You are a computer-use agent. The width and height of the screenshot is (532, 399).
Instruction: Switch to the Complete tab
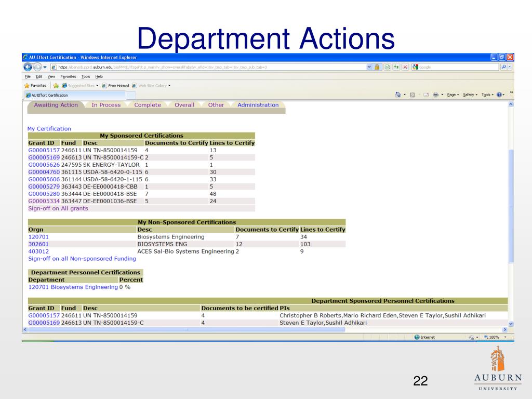[148, 105]
